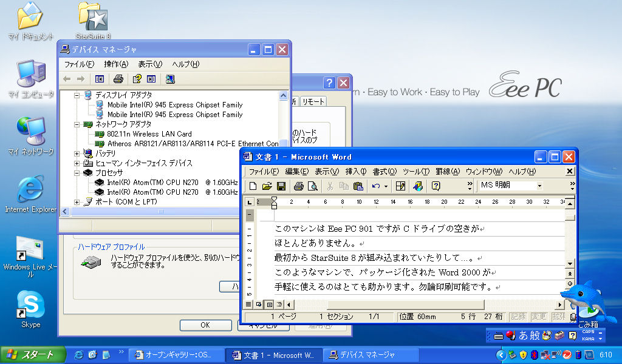Open the Undo history dropdown arrow in Word
Image resolution: width=622 pixels, height=364 pixels.
point(386,186)
